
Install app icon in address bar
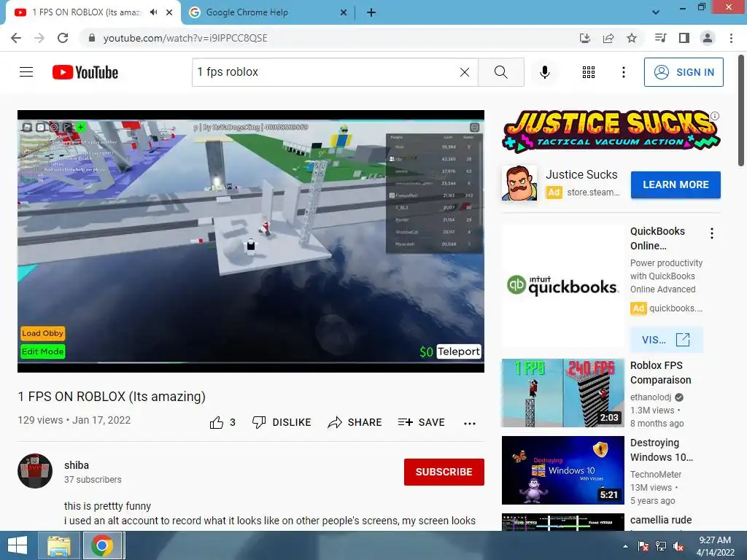[585, 38]
